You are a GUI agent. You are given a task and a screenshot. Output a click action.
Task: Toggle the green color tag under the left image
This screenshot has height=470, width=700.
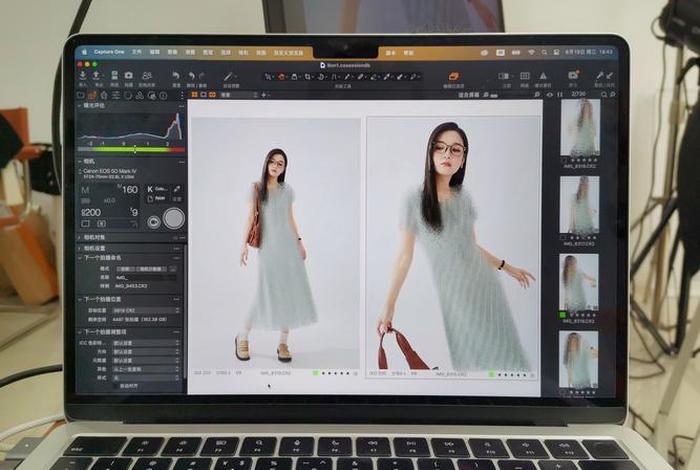tap(314, 373)
